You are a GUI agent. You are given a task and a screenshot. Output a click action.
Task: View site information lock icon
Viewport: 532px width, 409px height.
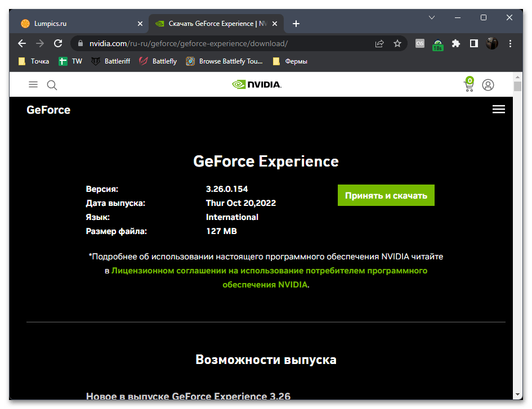coord(81,43)
